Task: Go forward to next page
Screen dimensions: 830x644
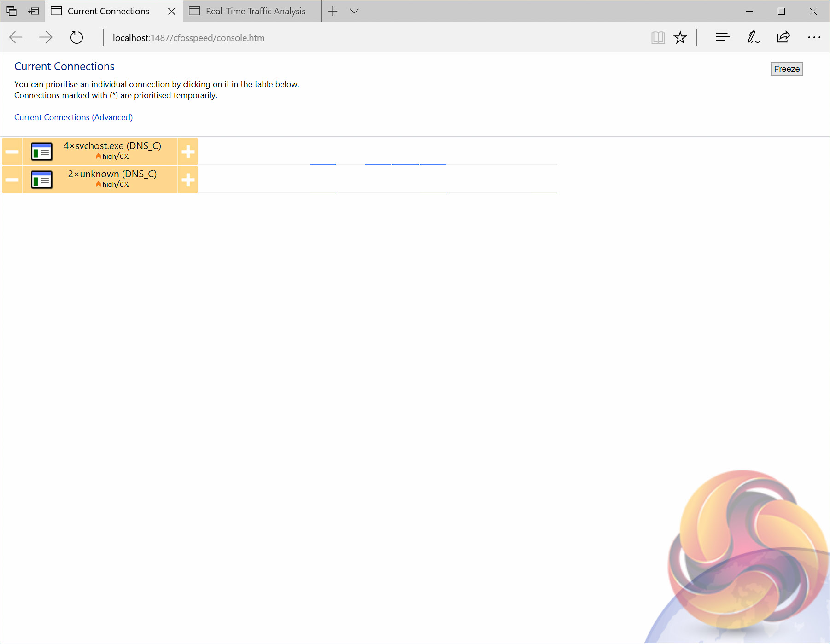Action: 46,37
